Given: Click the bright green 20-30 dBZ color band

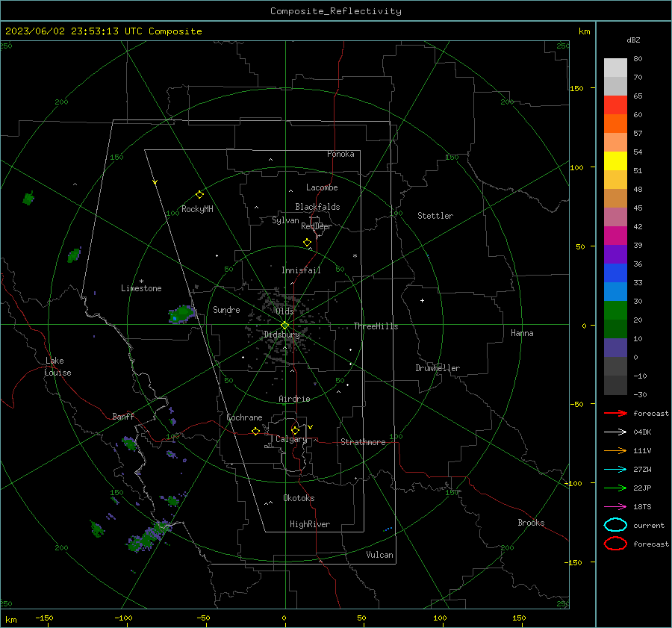Looking at the screenshot, I should point(615,311).
